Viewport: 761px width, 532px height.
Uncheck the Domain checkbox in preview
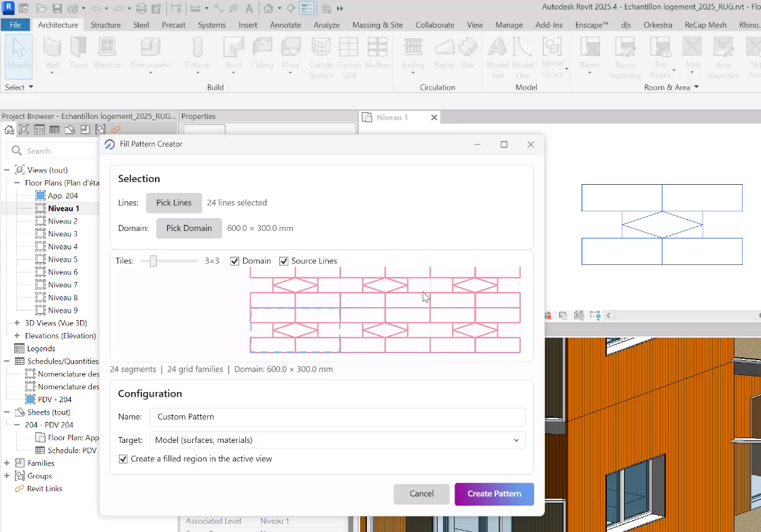235,261
